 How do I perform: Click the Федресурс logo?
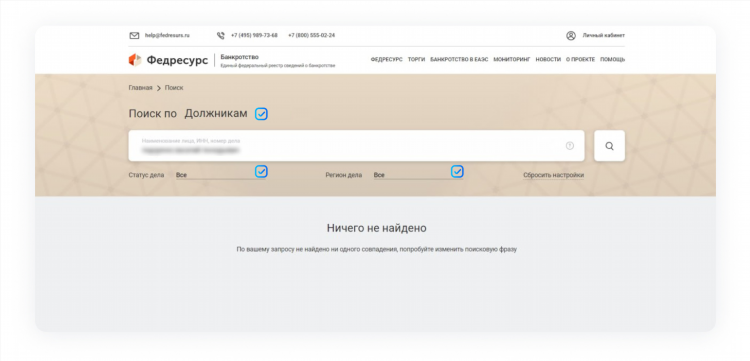click(168, 60)
